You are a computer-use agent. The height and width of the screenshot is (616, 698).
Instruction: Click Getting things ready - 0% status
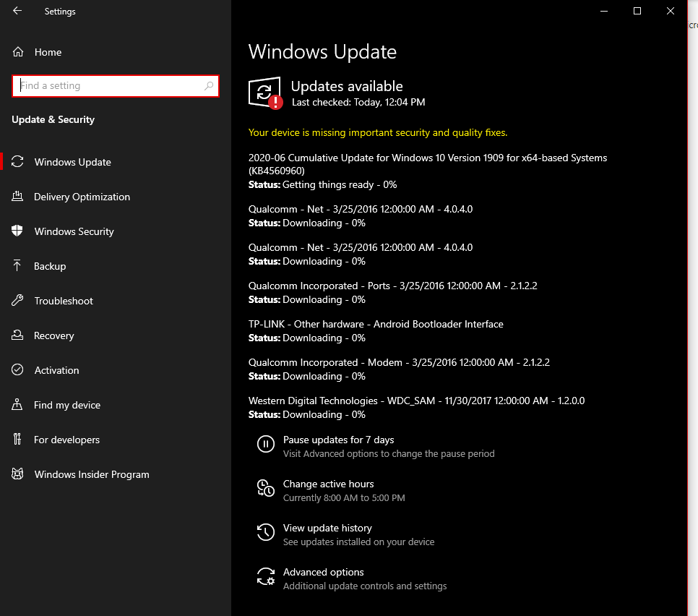[x=340, y=184]
